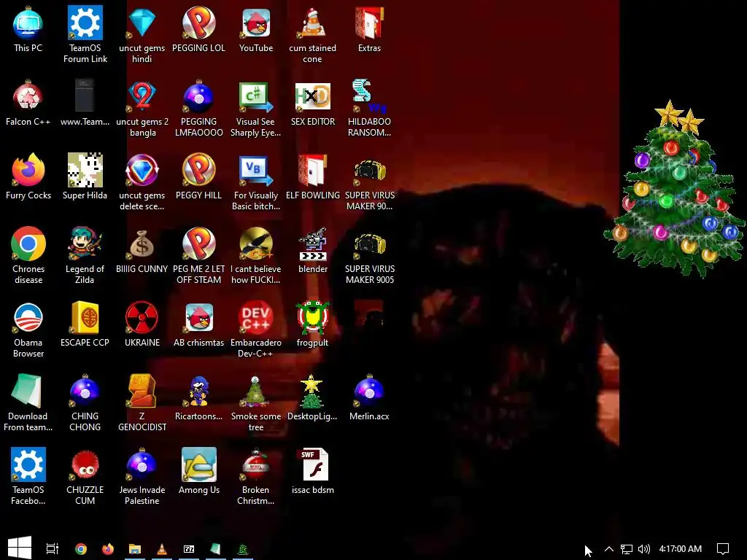Open the DesktopLig... tree icon
Image resolution: width=747 pixels, height=560 pixels.
(312, 399)
